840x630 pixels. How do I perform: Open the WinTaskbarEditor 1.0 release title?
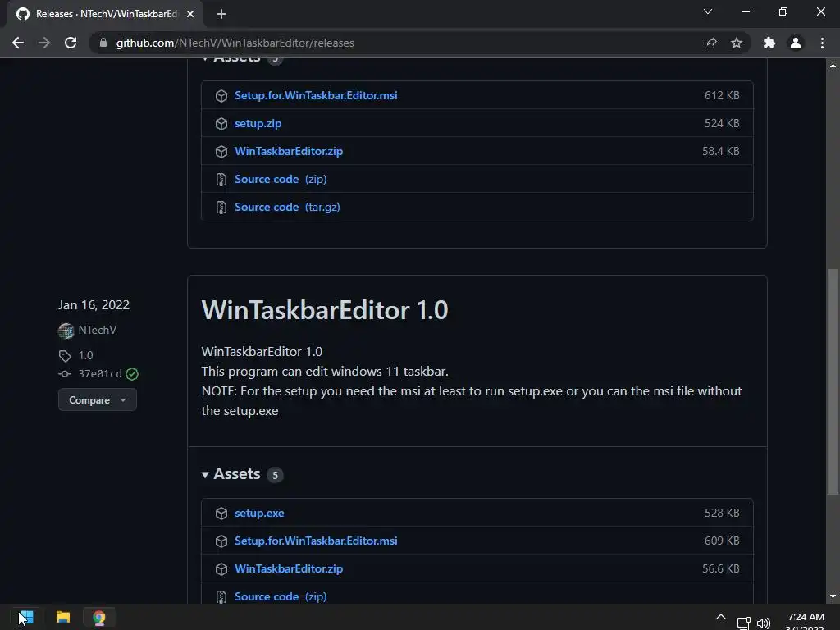[x=325, y=310]
